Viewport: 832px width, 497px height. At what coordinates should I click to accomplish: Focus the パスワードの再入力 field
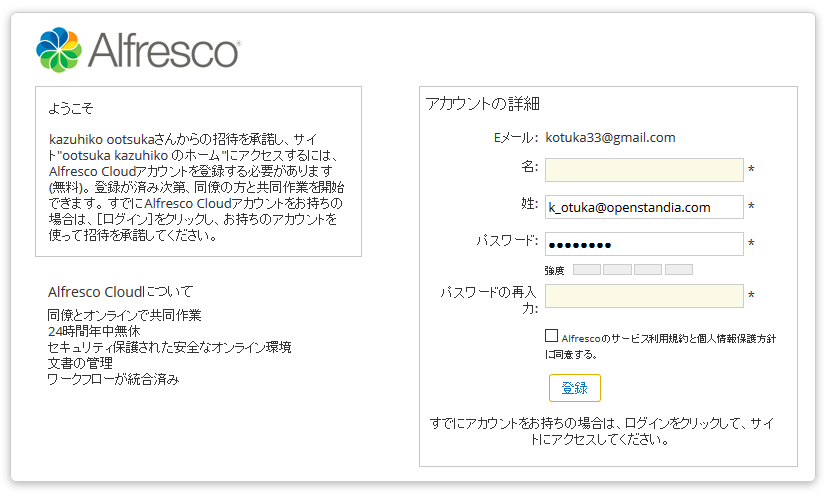pyautogui.click(x=644, y=296)
